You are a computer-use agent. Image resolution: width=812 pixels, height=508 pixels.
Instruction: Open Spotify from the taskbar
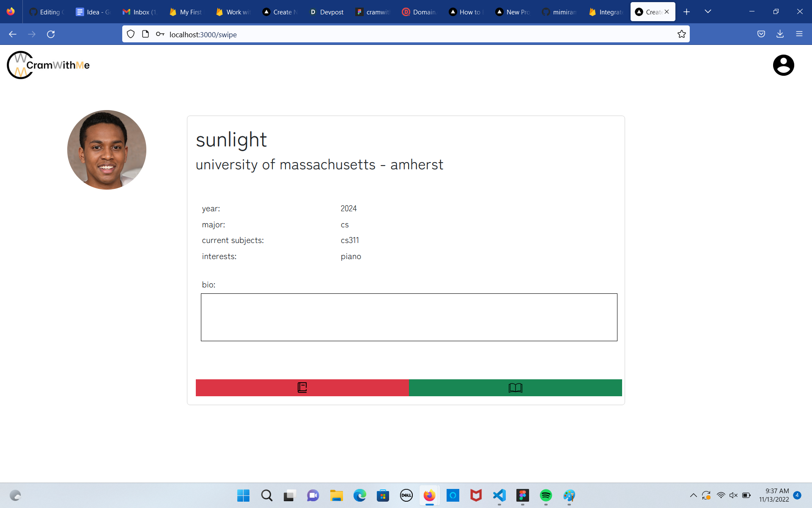[x=546, y=495]
